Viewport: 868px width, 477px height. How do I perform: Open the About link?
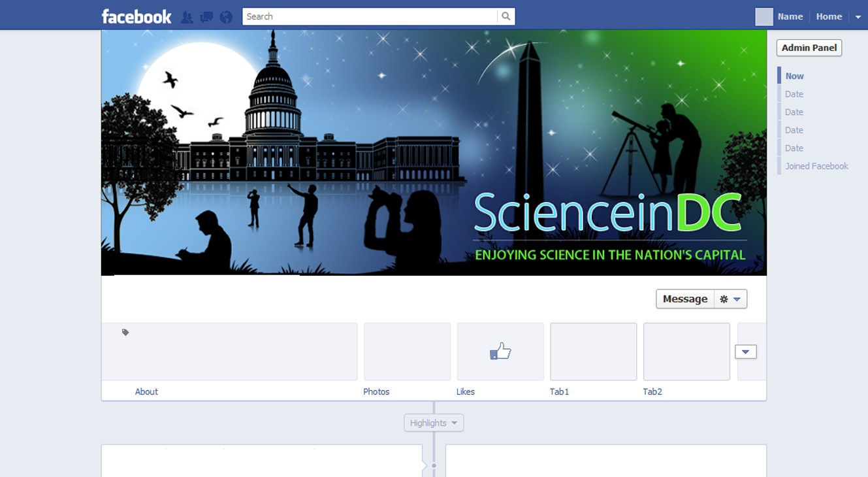[146, 392]
